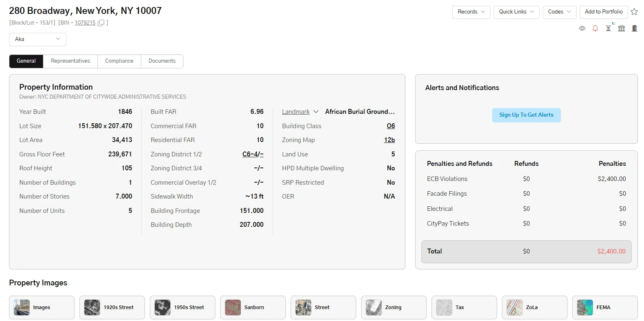Expand the Landmark chevron
The height and width of the screenshot is (321, 644).
pyautogui.click(x=316, y=112)
